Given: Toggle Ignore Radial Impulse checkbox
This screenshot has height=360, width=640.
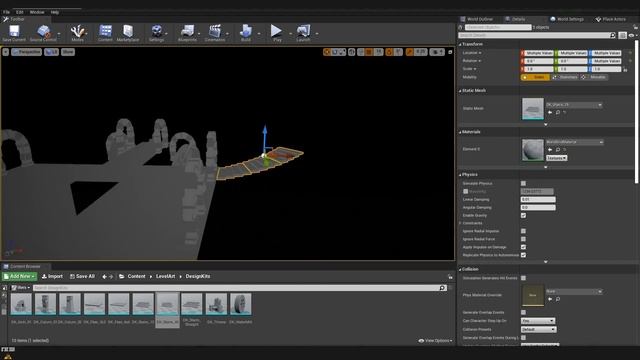Looking at the screenshot, I should [523, 231].
